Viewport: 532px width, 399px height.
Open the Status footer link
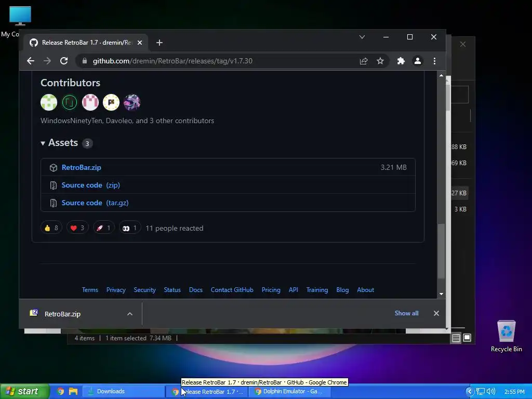coord(172,290)
